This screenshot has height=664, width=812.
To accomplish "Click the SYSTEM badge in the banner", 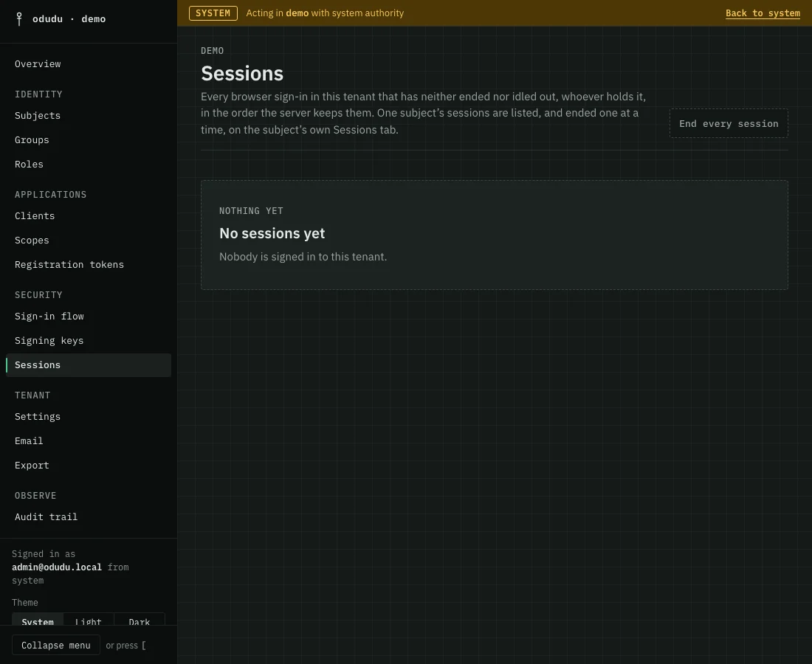I will pyautogui.click(x=213, y=13).
